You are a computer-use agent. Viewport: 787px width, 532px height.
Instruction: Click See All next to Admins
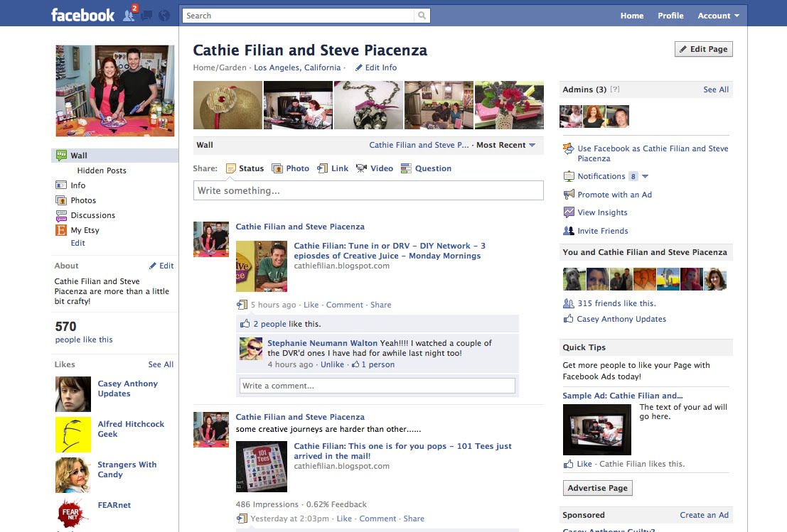point(716,89)
